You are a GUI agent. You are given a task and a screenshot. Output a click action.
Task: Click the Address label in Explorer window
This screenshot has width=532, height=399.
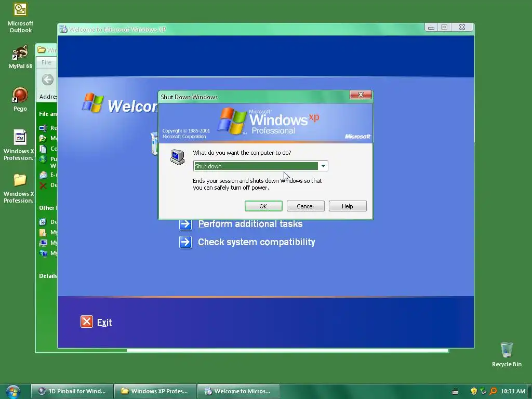tap(48, 97)
